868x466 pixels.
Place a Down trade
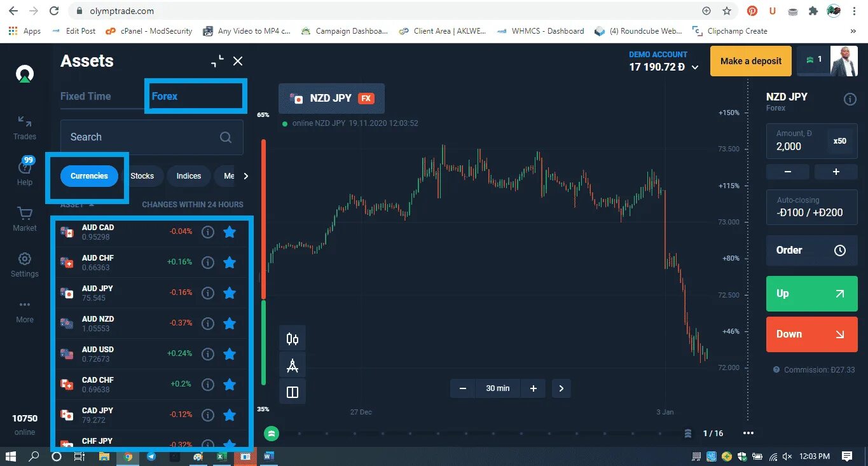(x=812, y=334)
